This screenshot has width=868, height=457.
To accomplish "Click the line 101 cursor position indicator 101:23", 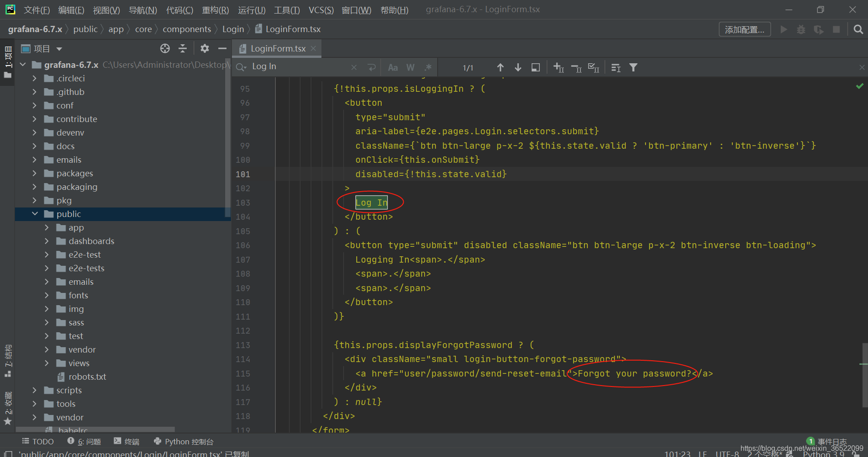I will pyautogui.click(x=677, y=453).
